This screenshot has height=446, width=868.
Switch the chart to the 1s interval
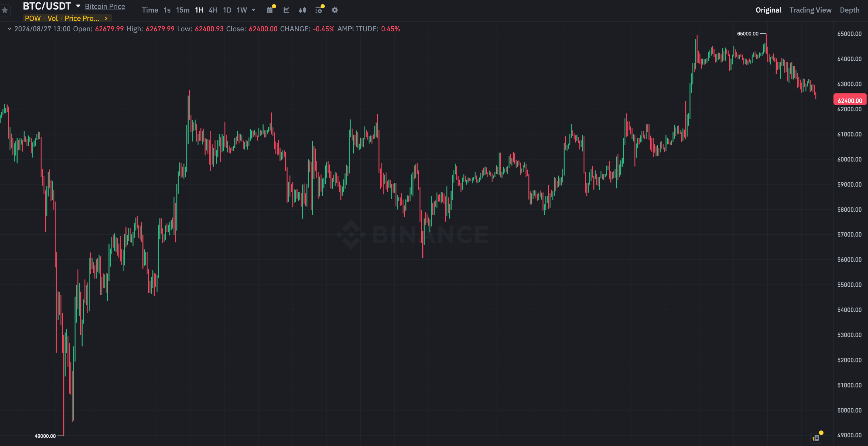pos(167,10)
